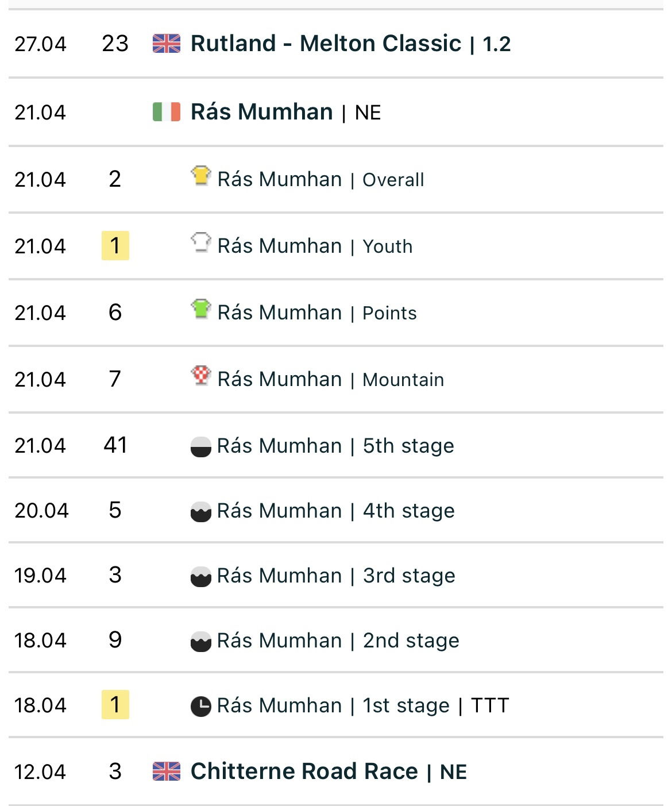
Task: Click the green jersey Points icon
Action: [201, 308]
